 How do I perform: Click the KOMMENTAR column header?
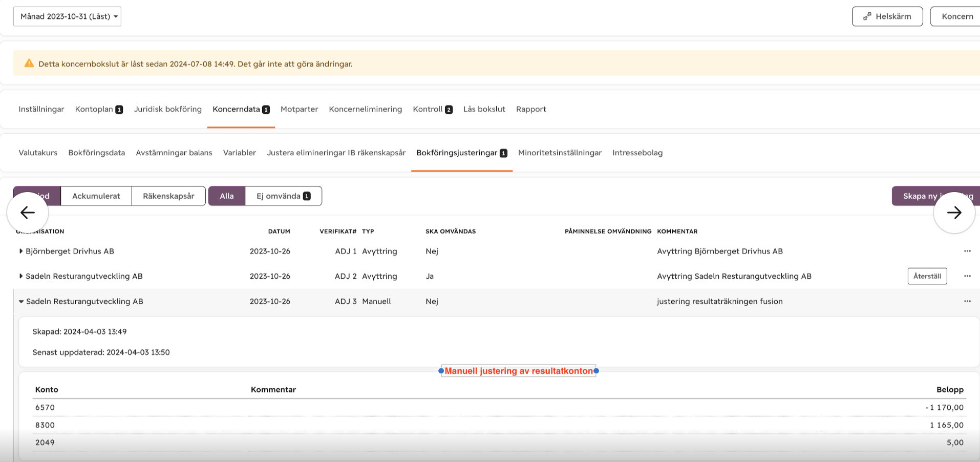pyautogui.click(x=677, y=232)
